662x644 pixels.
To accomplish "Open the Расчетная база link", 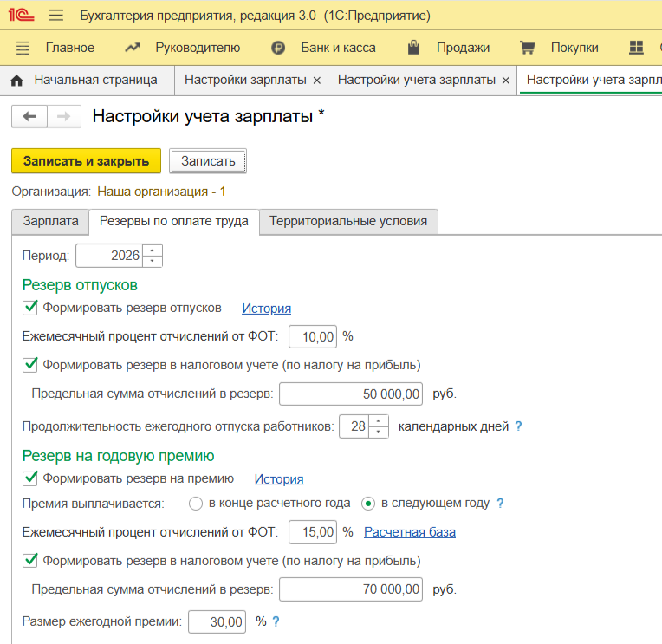I will click(x=410, y=532).
